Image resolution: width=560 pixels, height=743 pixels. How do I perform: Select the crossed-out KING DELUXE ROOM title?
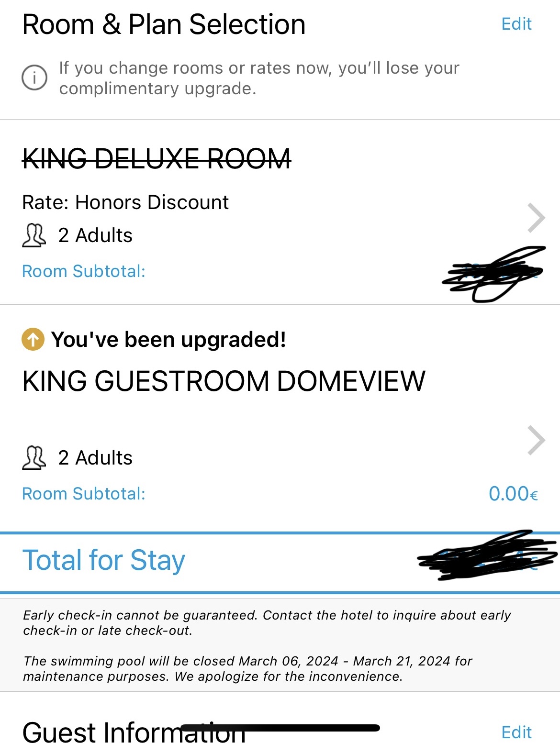point(157,159)
